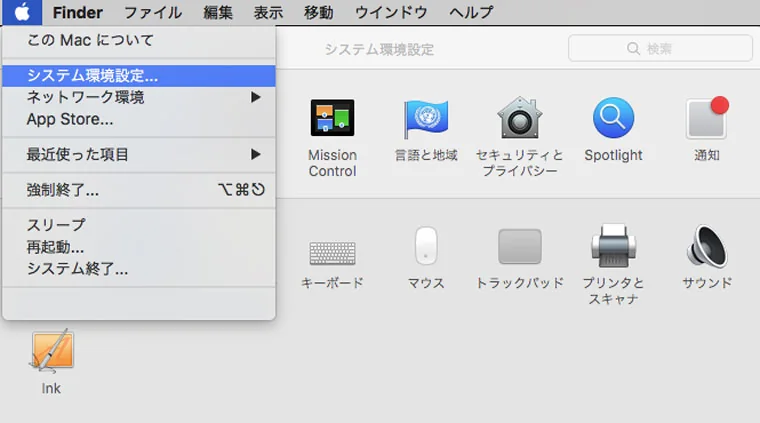Viewport: 760px width, 423px height.
Task: Open Mission Control preferences
Action: click(332, 139)
